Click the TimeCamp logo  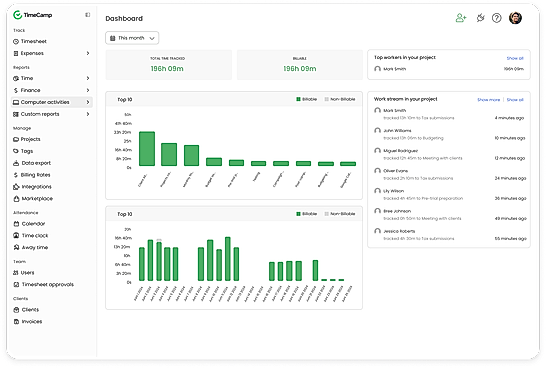(x=32, y=15)
